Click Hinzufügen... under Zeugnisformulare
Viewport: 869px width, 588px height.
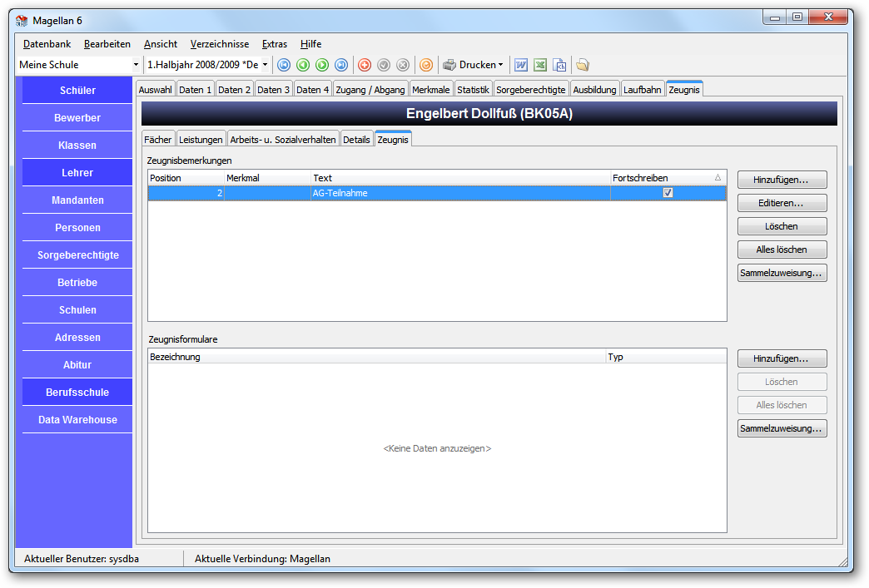(x=782, y=358)
